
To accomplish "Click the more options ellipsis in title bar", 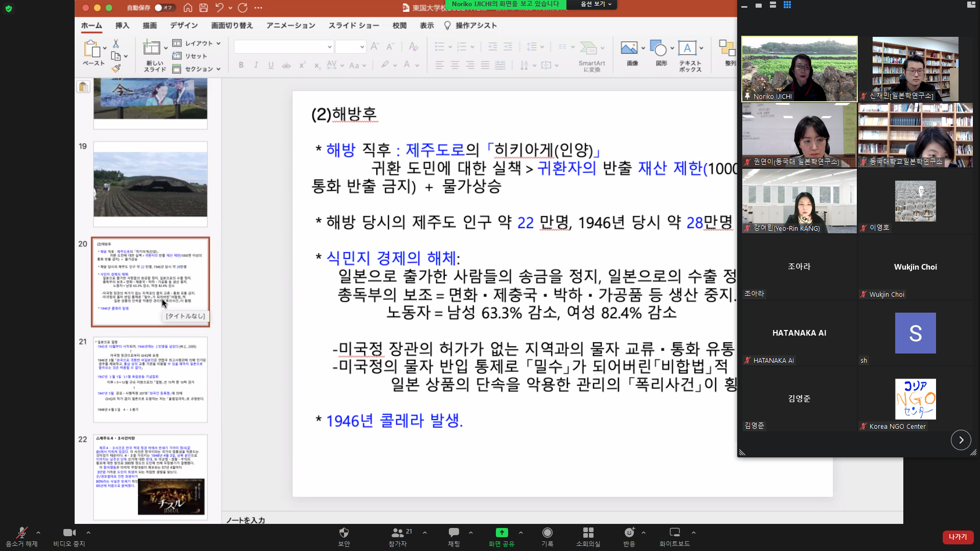I will [x=258, y=8].
